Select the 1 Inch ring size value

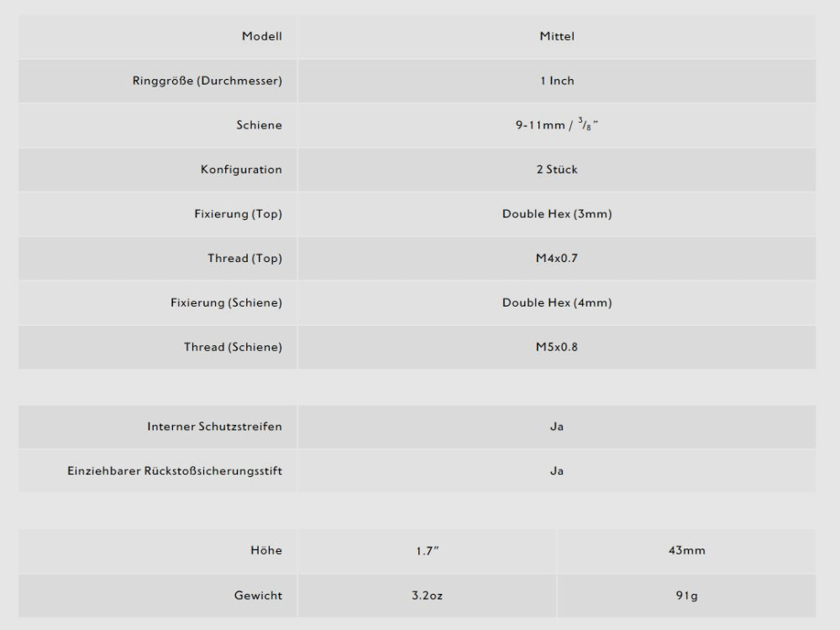point(557,81)
